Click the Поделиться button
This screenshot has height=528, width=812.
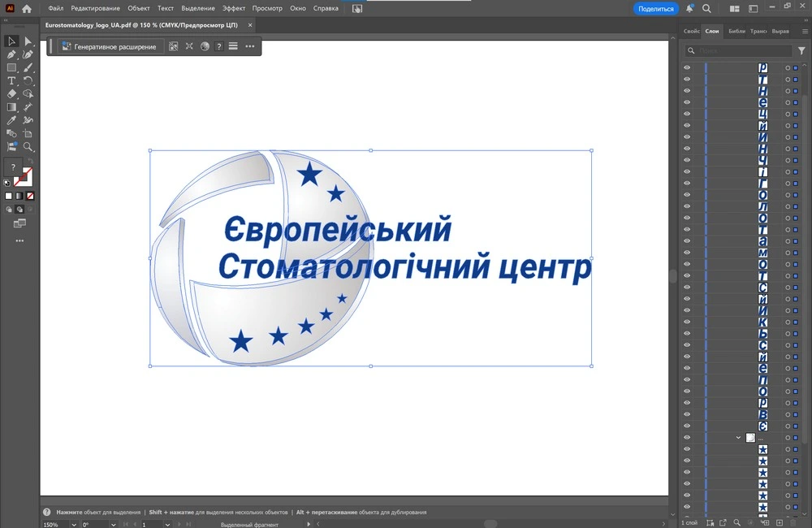click(x=654, y=7)
